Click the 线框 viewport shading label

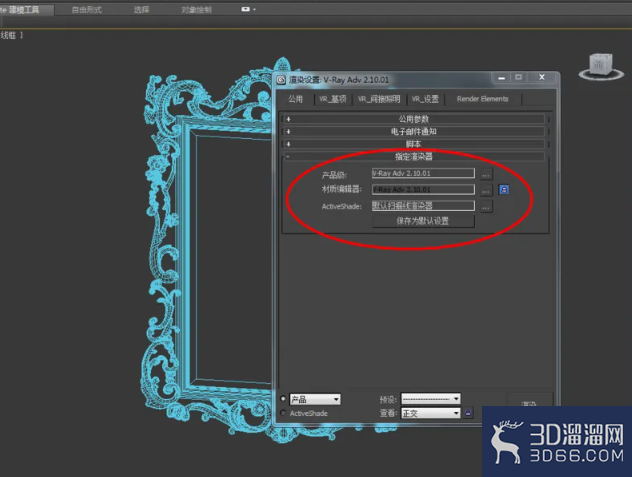tap(8, 35)
